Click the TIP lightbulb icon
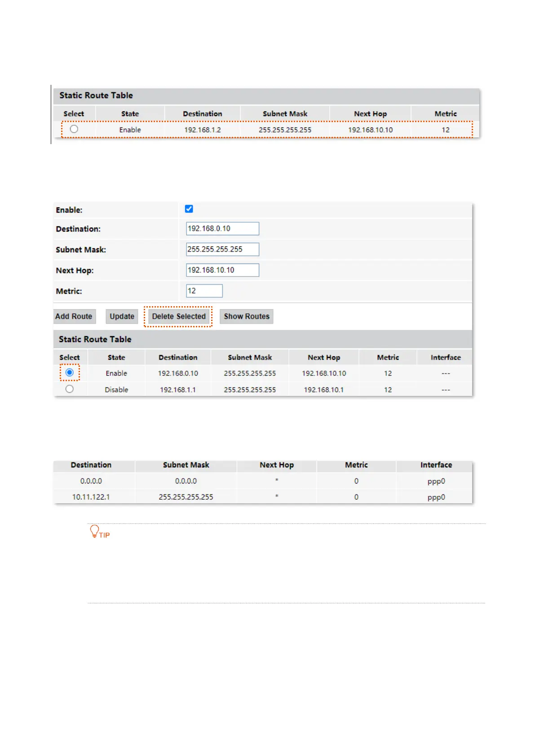 pyautogui.click(x=94, y=532)
